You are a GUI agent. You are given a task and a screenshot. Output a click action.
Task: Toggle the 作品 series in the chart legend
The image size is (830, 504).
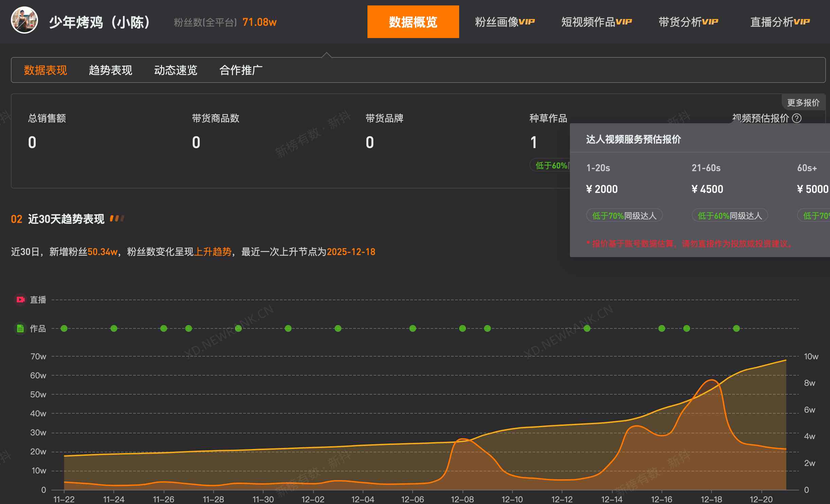[x=21, y=328]
